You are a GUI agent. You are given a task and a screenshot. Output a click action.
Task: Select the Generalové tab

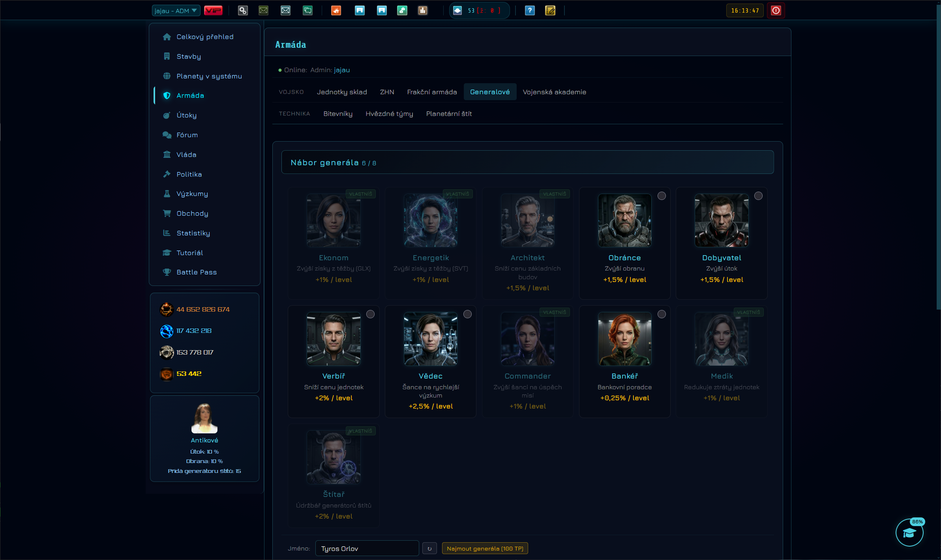(x=490, y=92)
